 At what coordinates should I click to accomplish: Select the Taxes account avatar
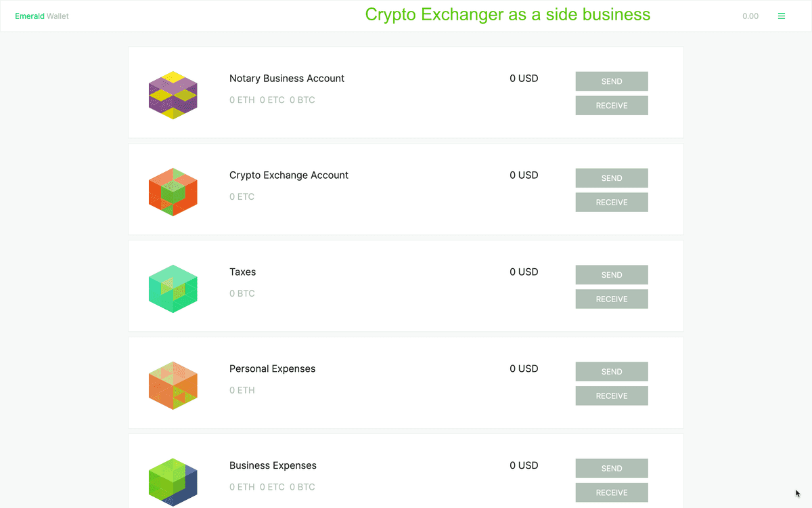[173, 289]
